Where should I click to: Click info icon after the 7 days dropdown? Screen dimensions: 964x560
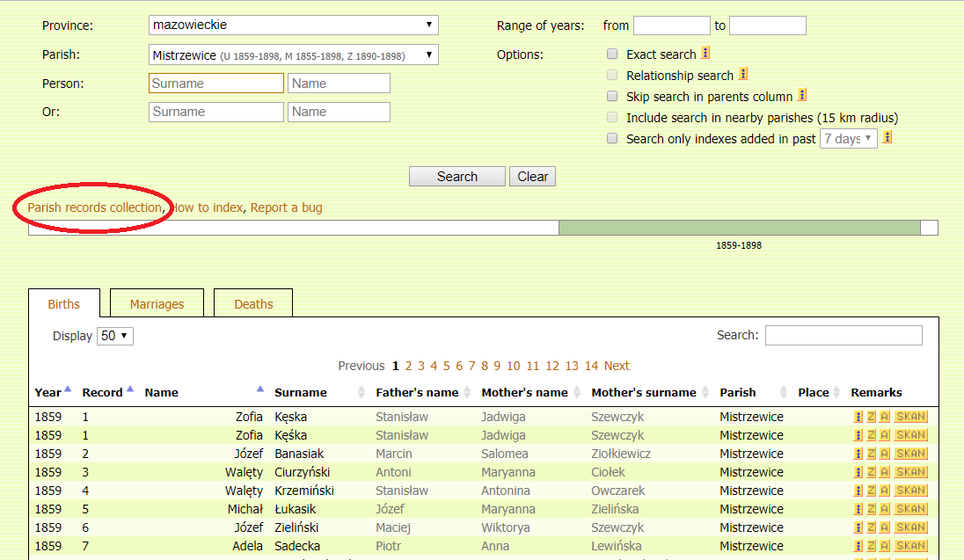coord(888,138)
